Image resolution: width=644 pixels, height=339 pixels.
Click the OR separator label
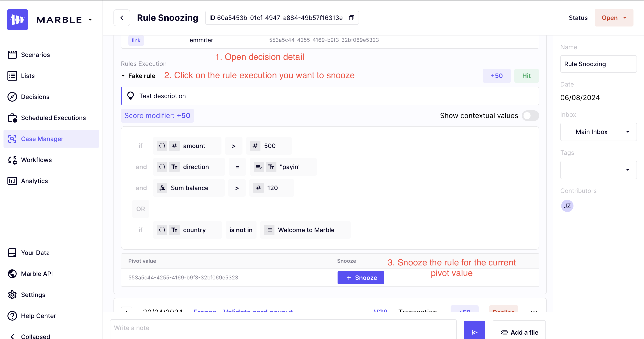pos(140,209)
